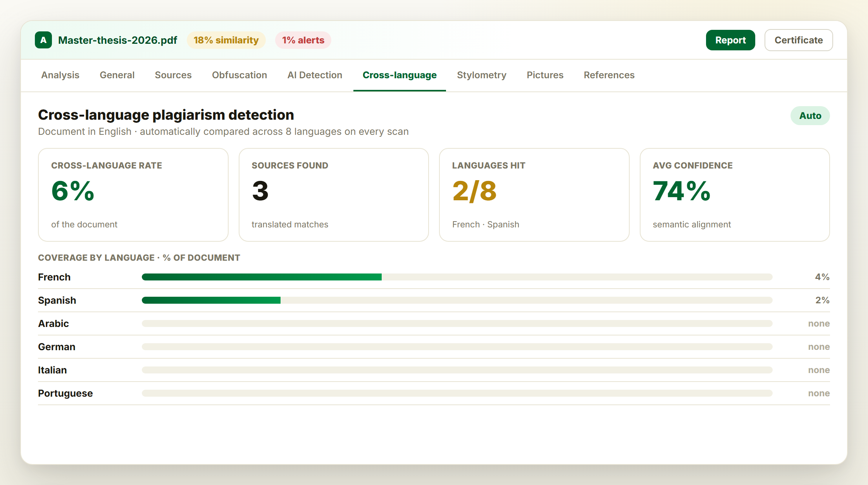Image resolution: width=868 pixels, height=485 pixels.
Task: Select the Cross-language rate 6% card
Action: click(x=133, y=195)
